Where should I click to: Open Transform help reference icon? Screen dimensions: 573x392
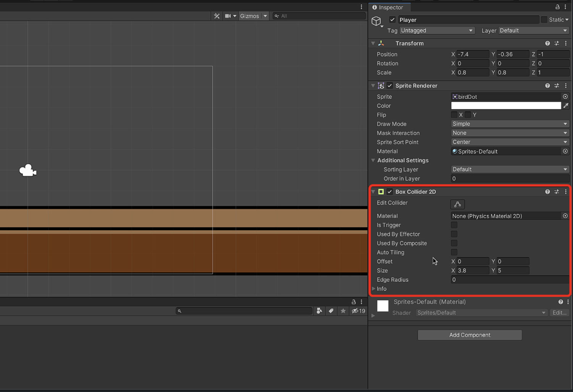click(547, 44)
